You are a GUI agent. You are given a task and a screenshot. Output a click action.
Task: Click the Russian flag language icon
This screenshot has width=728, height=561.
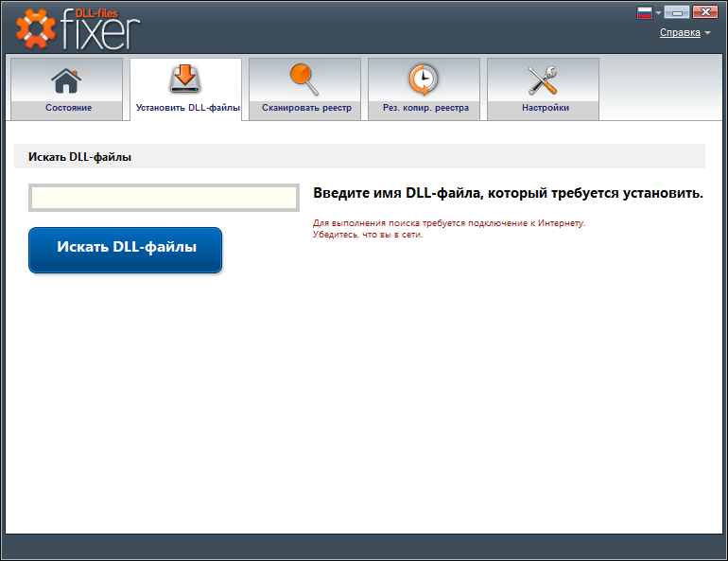(x=645, y=12)
